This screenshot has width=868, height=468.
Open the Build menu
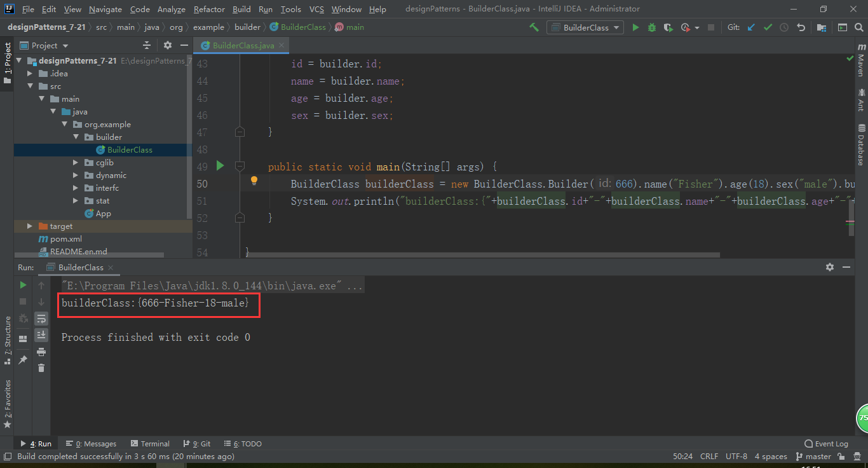(241, 9)
